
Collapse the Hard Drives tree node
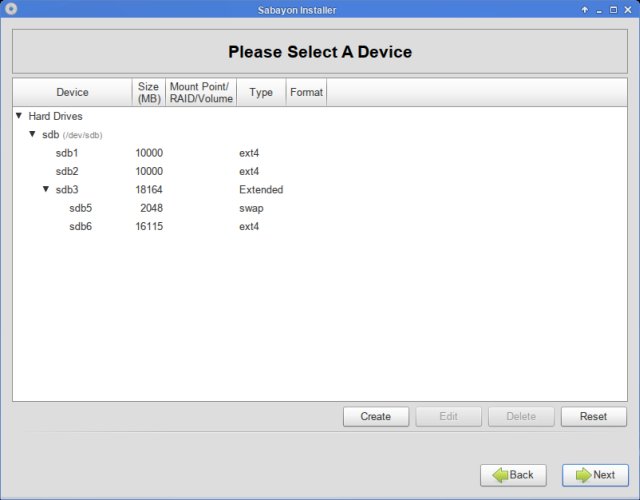click(x=19, y=116)
